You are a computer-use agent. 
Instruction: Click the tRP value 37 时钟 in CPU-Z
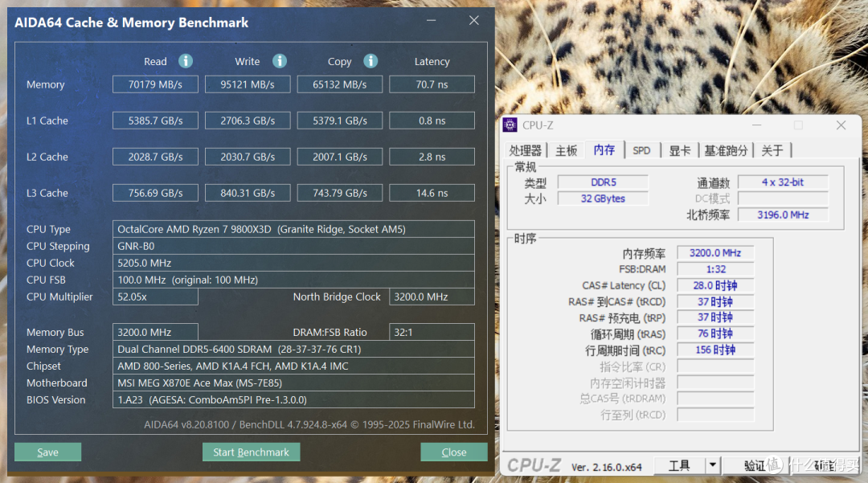coord(715,317)
